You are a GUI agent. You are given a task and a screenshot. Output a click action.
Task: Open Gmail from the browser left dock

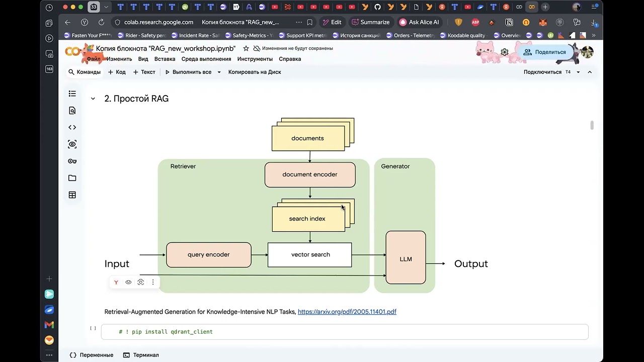(49, 325)
